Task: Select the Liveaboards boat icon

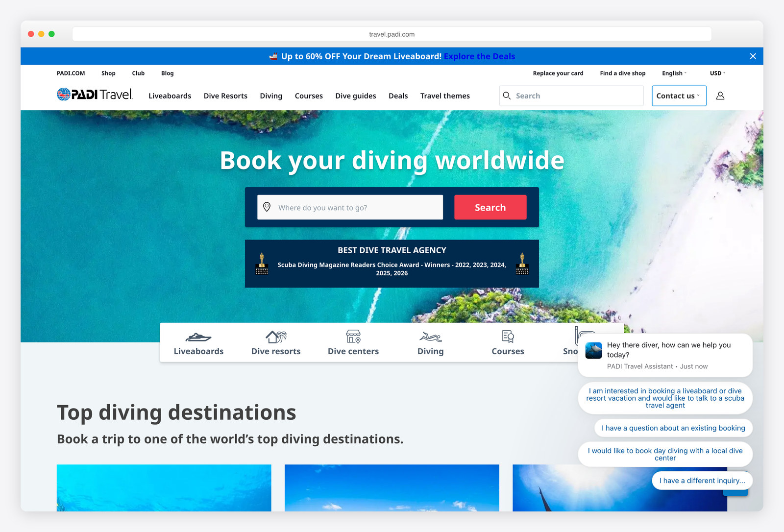Action: pyautogui.click(x=198, y=337)
